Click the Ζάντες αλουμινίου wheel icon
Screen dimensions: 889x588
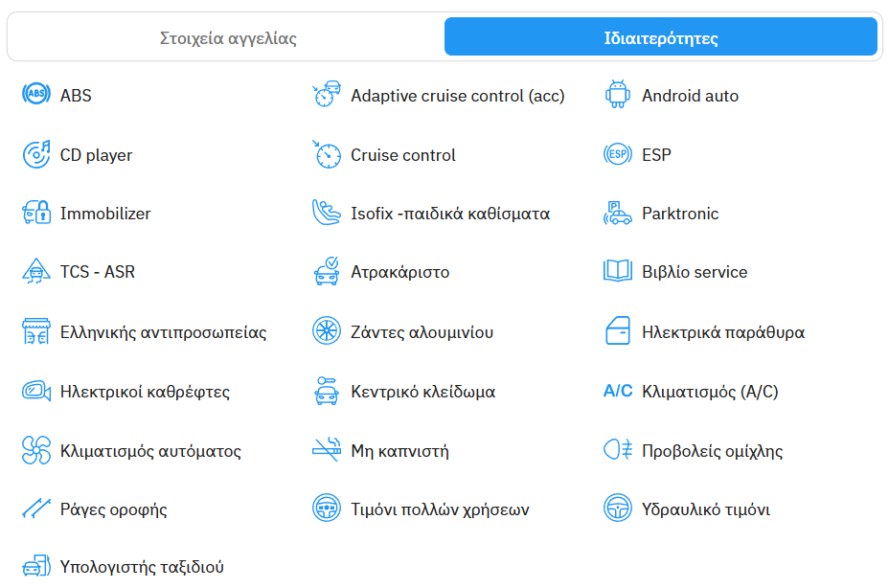(327, 331)
